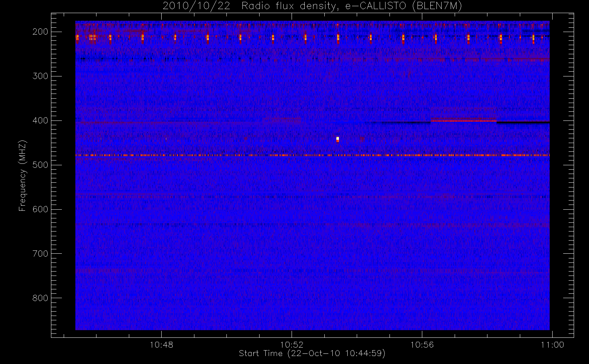Click the bright white burst near 440 MHz
The image size is (589, 364).
click(338, 139)
